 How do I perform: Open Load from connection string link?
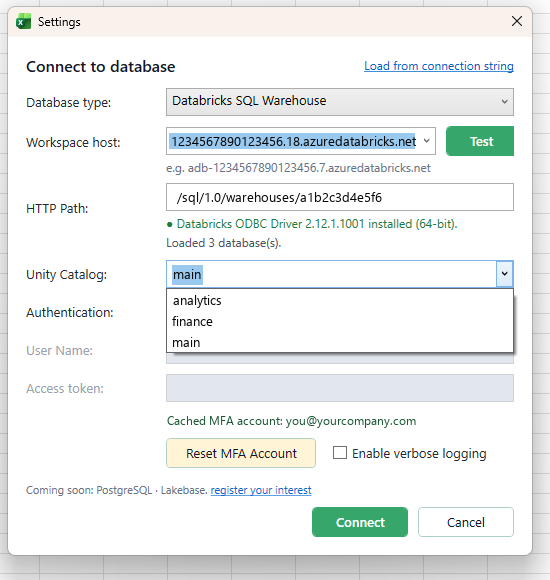click(439, 66)
